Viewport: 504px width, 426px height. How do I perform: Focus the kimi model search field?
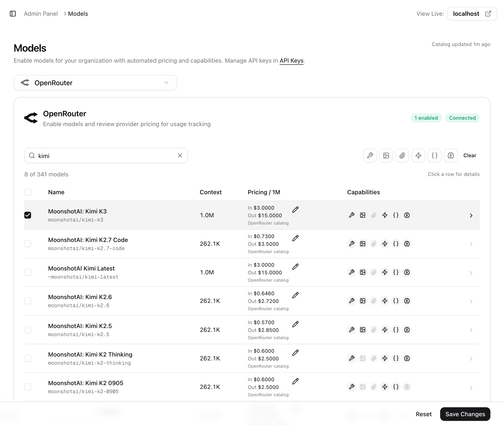pos(106,155)
